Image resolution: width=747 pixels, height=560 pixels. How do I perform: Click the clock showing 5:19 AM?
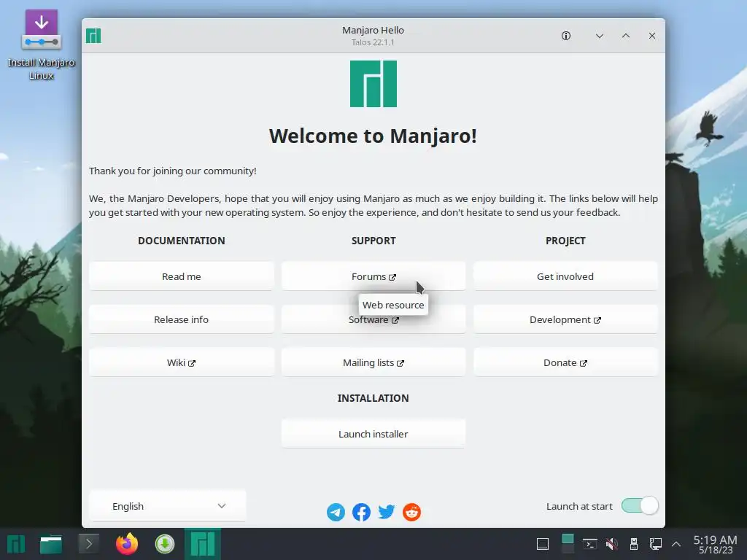coord(715,544)
